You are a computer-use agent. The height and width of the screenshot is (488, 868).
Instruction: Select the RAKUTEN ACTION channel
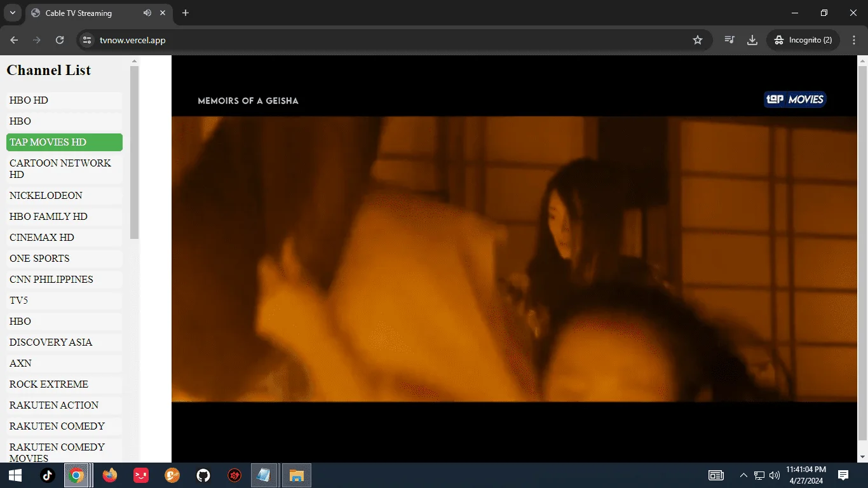pos(64,405)
